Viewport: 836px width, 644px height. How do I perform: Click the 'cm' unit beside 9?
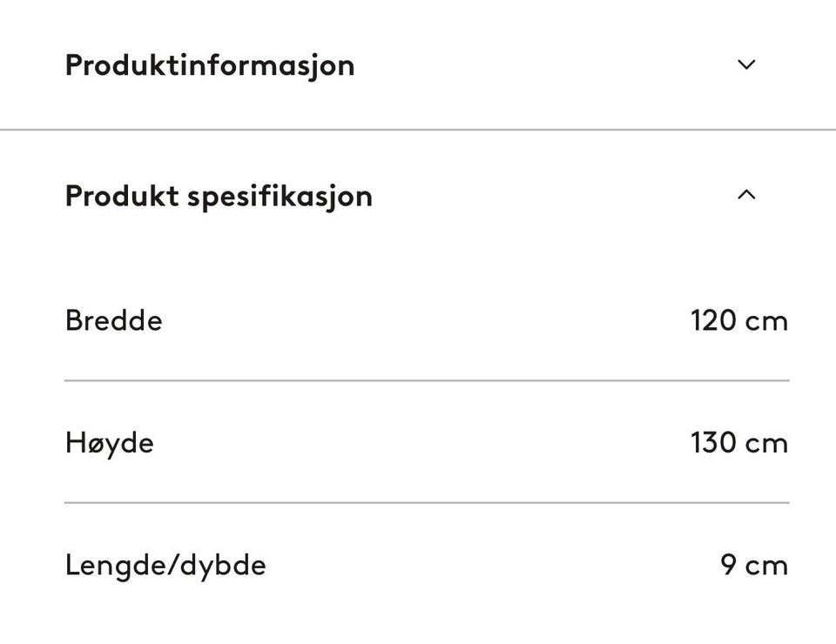click(766, 567)
